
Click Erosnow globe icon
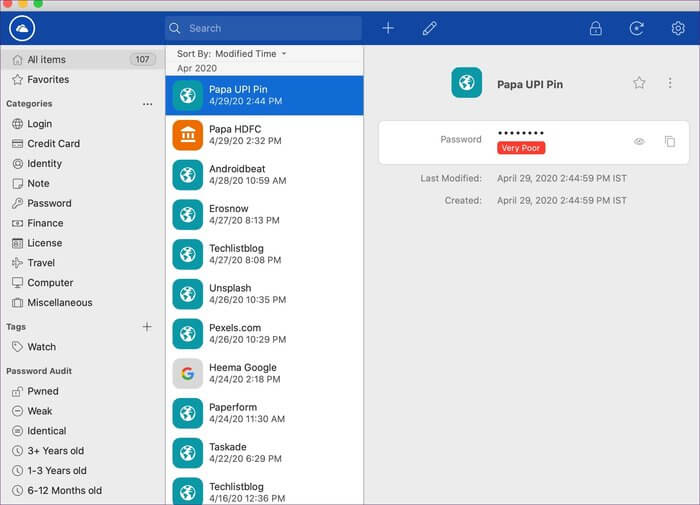point(188,214)
